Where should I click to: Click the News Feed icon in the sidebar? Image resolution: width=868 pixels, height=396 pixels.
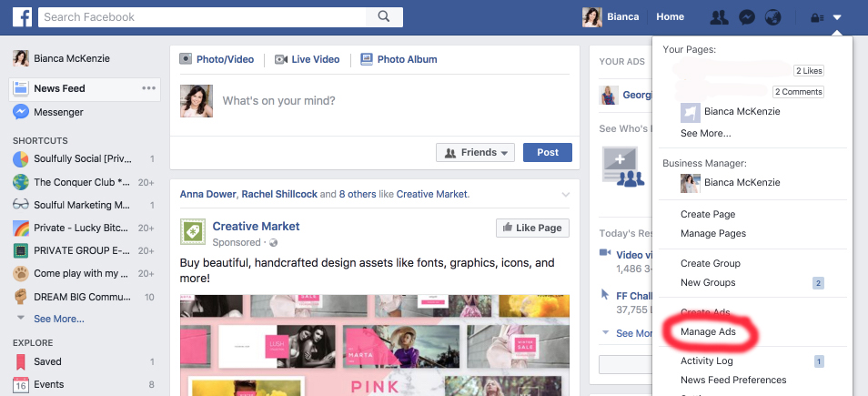click(x=21, y=88)
